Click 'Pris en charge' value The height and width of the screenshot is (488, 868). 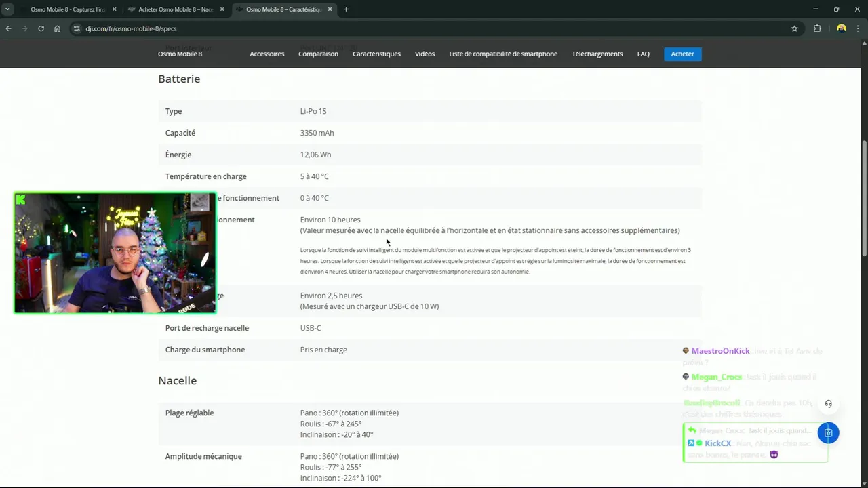point(323,350)
